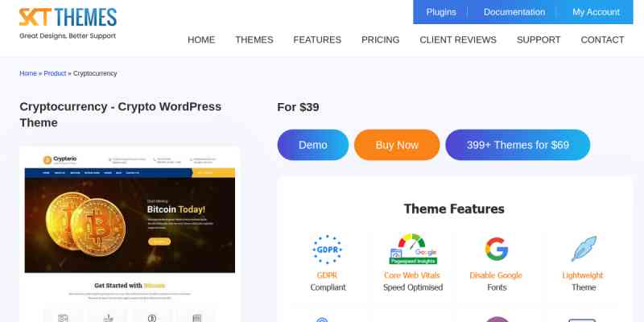
Task: Open the Themes menu item
Action: tap(254, 39)
